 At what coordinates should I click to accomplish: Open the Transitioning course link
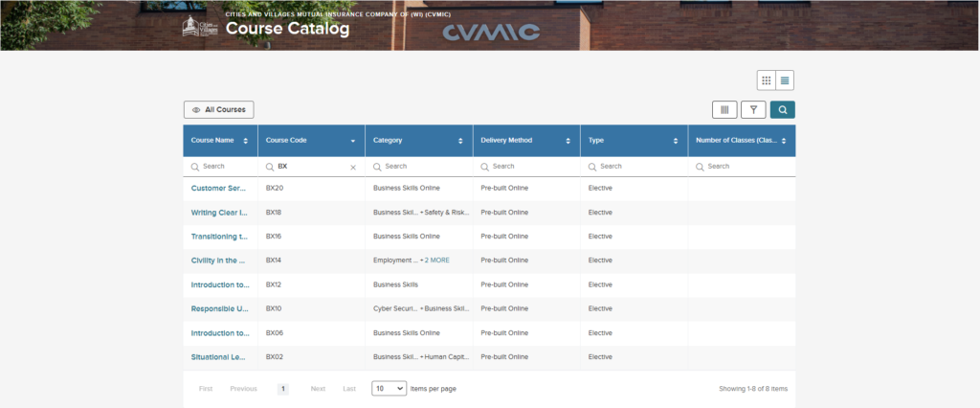click(x=220, y=237)
